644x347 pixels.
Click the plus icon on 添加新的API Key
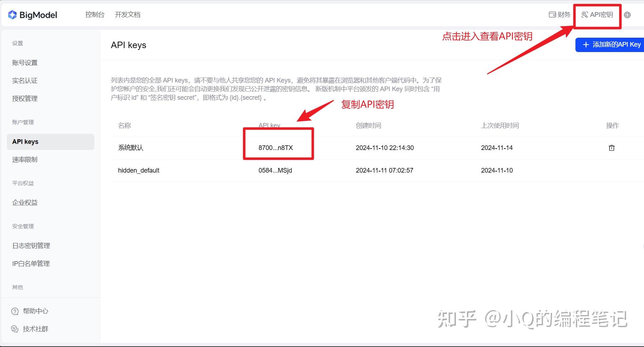pos(586,44)
